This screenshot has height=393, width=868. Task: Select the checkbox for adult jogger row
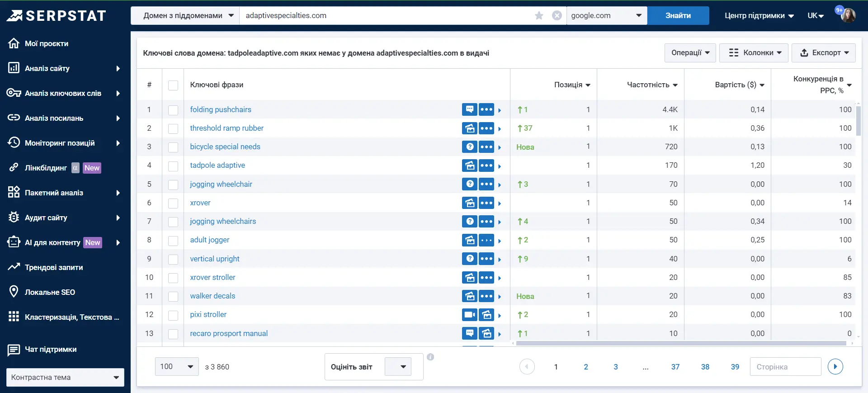click(173, 240)
